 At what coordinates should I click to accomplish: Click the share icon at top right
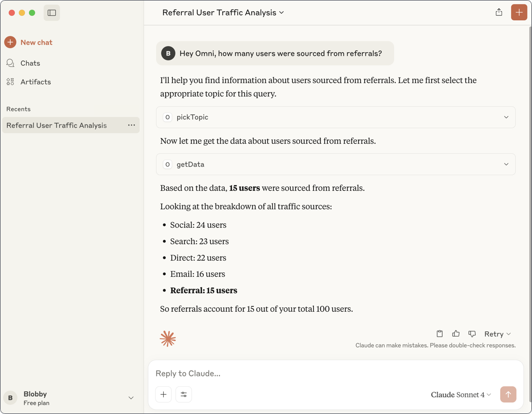(499, 12)
